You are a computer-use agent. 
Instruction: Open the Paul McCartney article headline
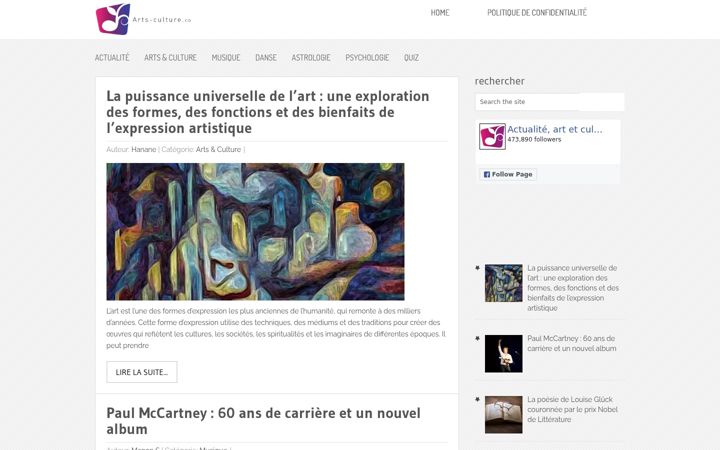[263, 421]
